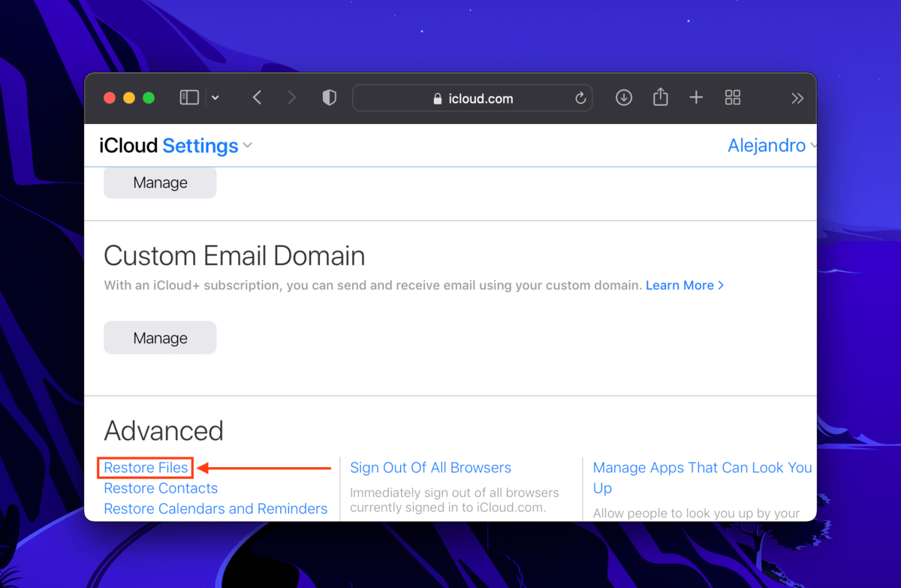The height and width of the screenshot is (588, 901).
Task: Click the upper Manage button above Custom Email Domain
Action: click(160, 182)
